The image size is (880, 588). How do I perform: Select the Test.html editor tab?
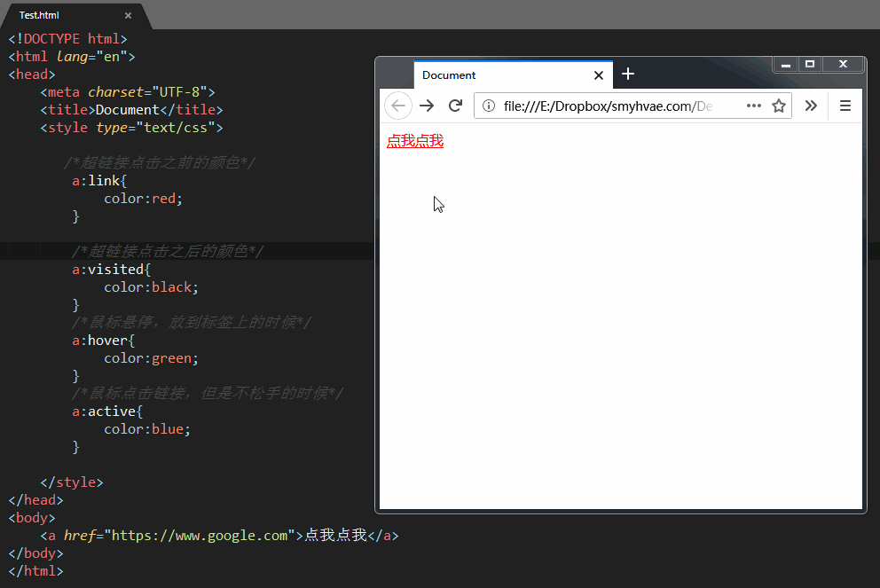tap(39, 15)
